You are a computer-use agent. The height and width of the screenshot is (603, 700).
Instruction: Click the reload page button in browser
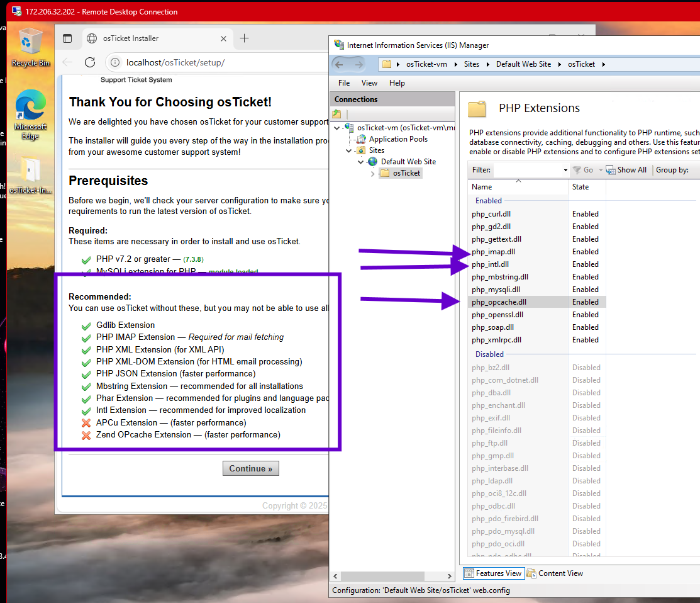pyautogui.click(x=90, y=62)
